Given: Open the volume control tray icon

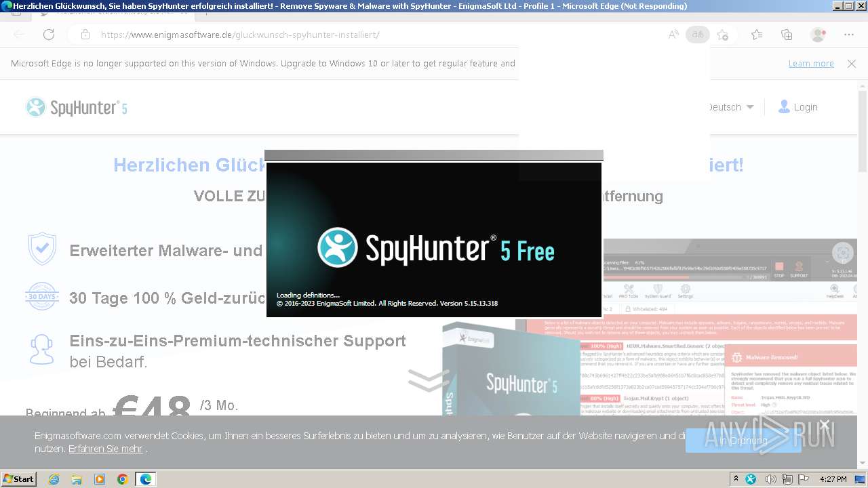Looking at the screenshot, I should [x=770, y=479].
